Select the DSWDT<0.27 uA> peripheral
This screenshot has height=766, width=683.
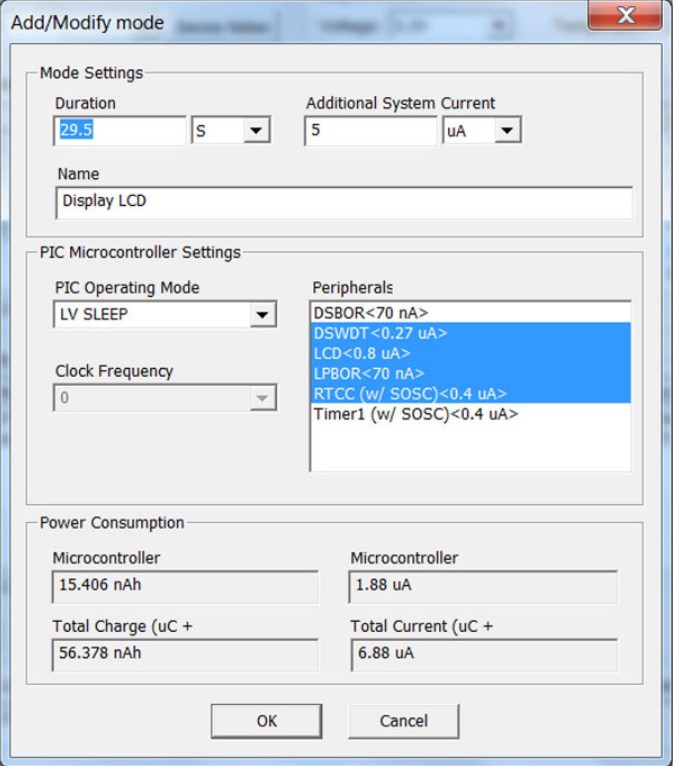click(x=470, y=333)
